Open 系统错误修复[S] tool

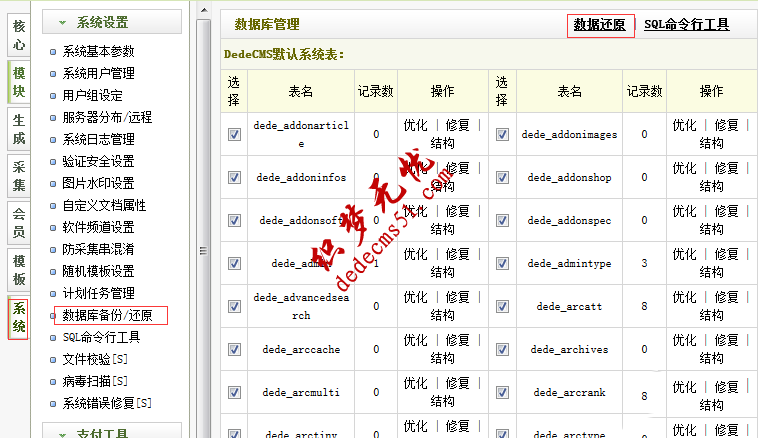pos(107,403)
